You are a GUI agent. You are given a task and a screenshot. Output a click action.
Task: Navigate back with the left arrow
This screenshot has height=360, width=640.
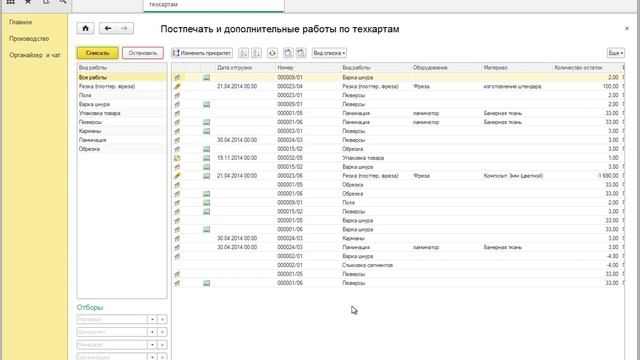click(108, 28)
